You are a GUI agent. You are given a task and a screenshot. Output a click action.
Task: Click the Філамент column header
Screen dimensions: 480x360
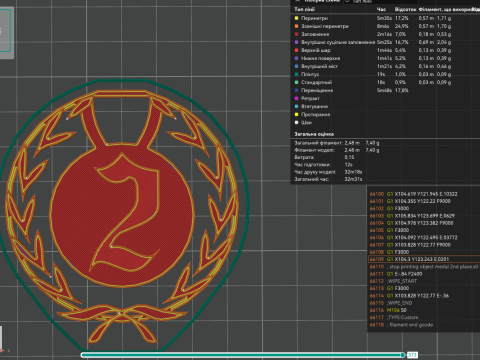tap(449, 9)
